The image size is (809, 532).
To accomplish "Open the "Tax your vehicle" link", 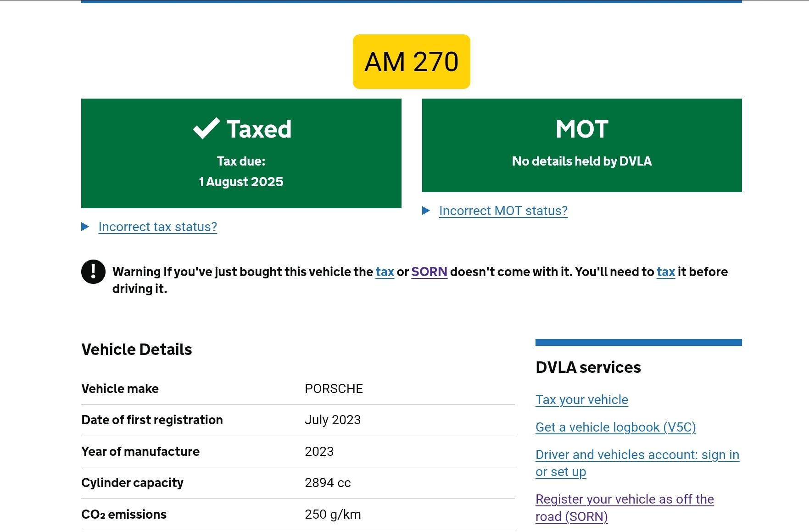I will (x=581, y=400).
